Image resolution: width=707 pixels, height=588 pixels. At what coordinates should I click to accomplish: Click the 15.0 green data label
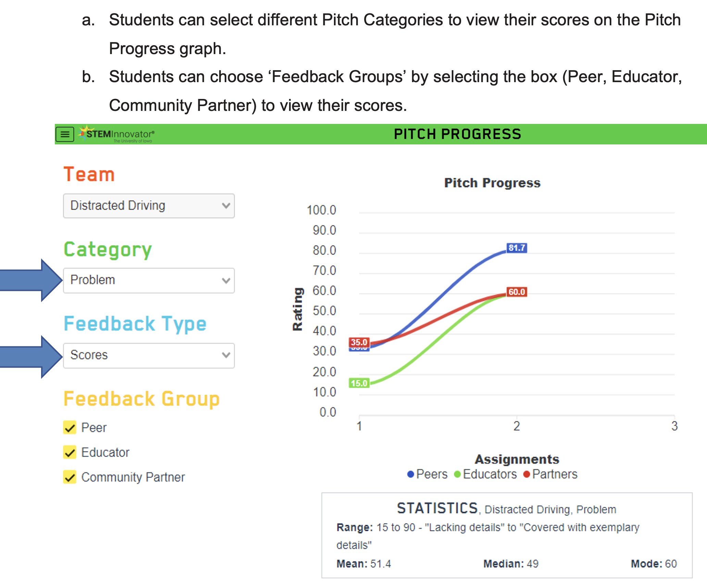tap(359, 383)
